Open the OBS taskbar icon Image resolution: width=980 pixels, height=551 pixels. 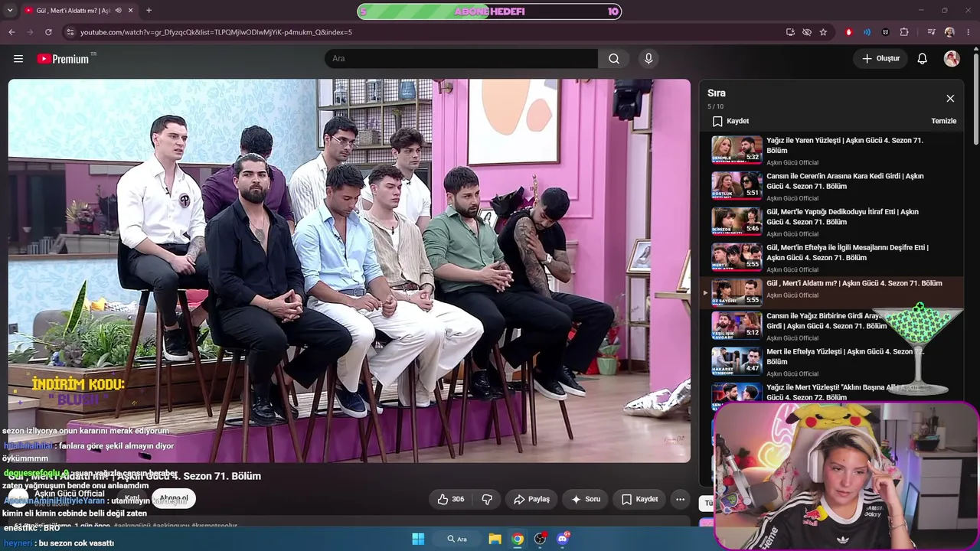coord(541,539)
